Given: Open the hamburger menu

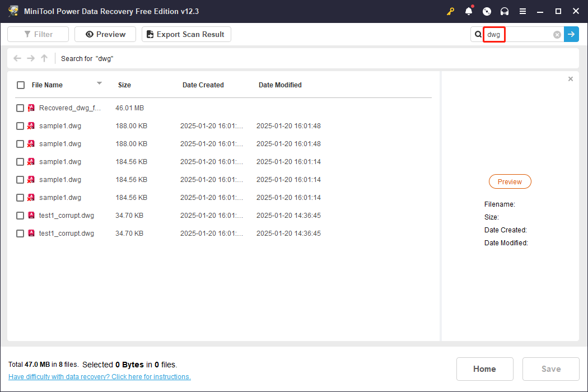Looking at the screenshot, I should point(522,11).
